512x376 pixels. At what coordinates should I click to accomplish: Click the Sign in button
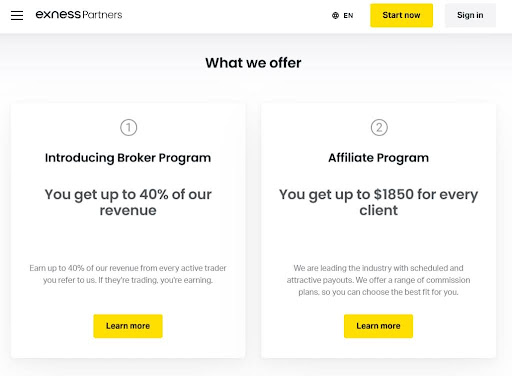click(x=470, y=15)
